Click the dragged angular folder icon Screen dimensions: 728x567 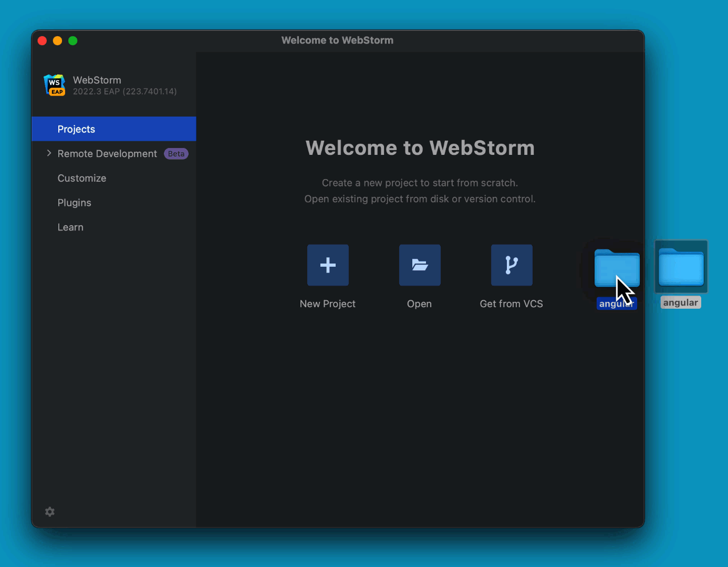pos(617,268)
